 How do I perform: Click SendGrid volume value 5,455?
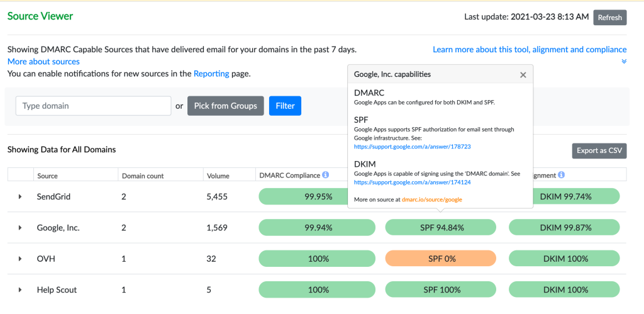click(217, 197)
